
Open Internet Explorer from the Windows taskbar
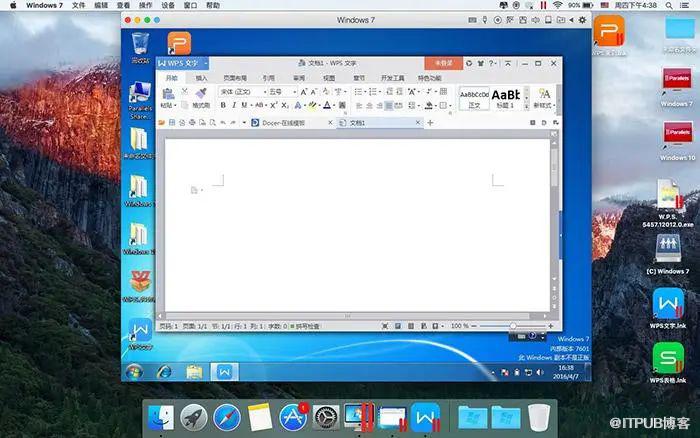click(163, 372)
